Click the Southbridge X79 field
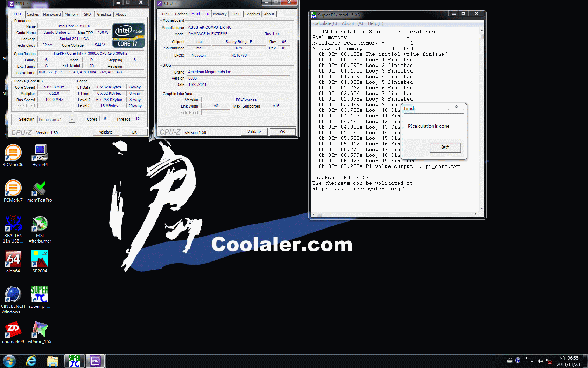 coord(239,48)
